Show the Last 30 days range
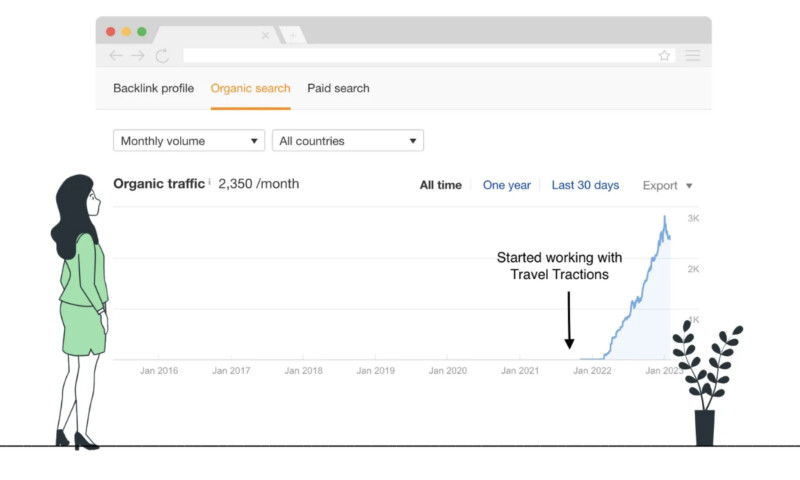This screenshot has width=800, height=480. [x=585, y=185]
